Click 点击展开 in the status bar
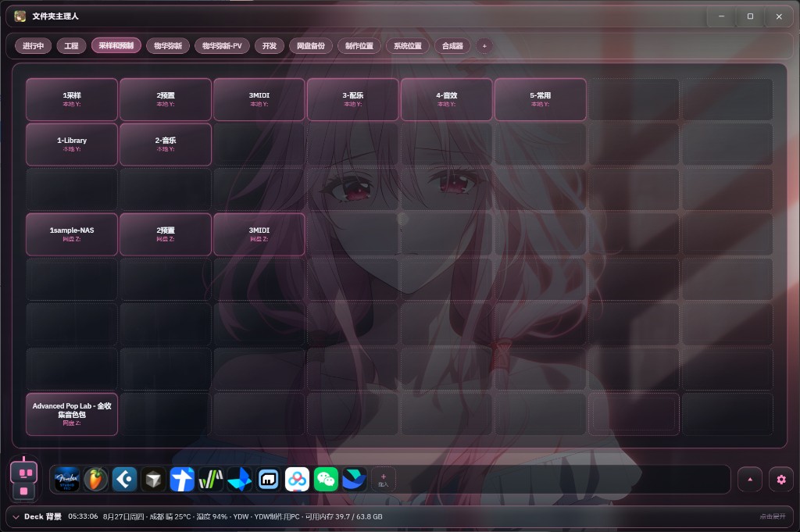This screenshot has height=532, width=800. 773,516
